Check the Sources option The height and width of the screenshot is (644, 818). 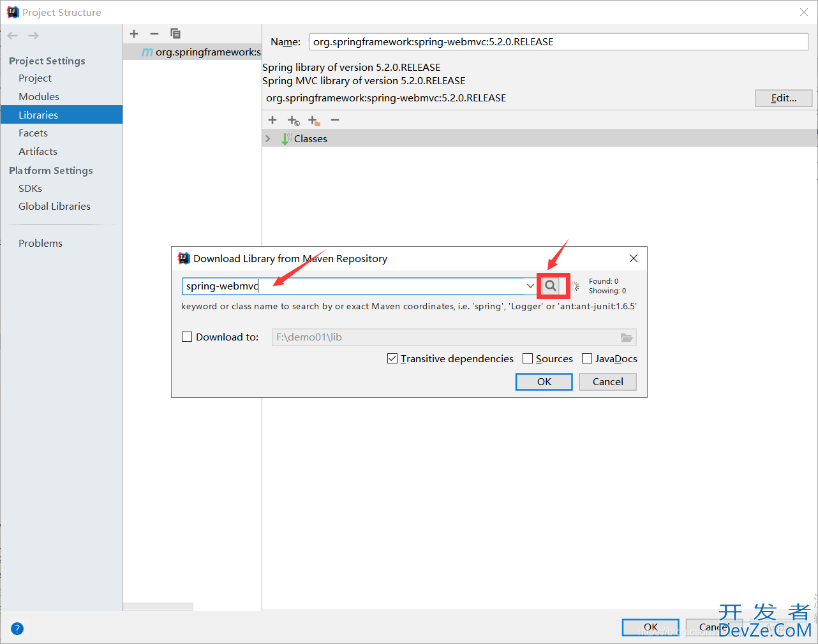528,358
